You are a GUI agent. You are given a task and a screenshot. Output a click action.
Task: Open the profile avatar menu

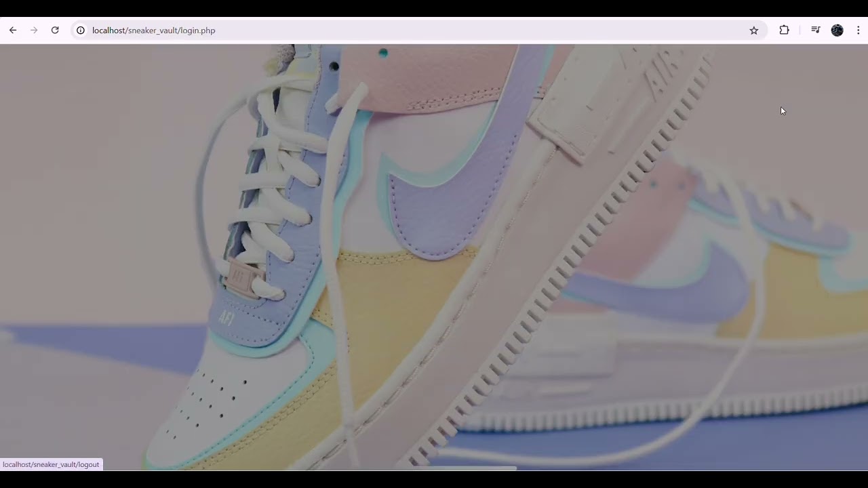pos(837,30)
